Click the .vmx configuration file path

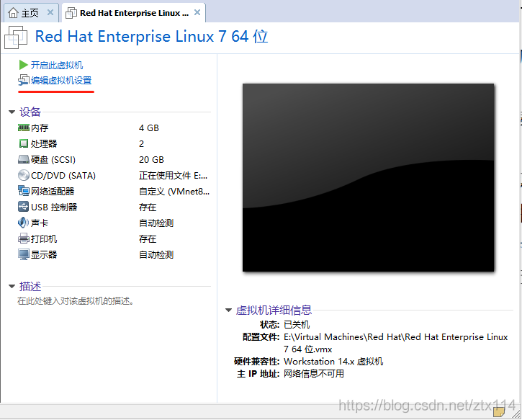click(x=395, y=343)
